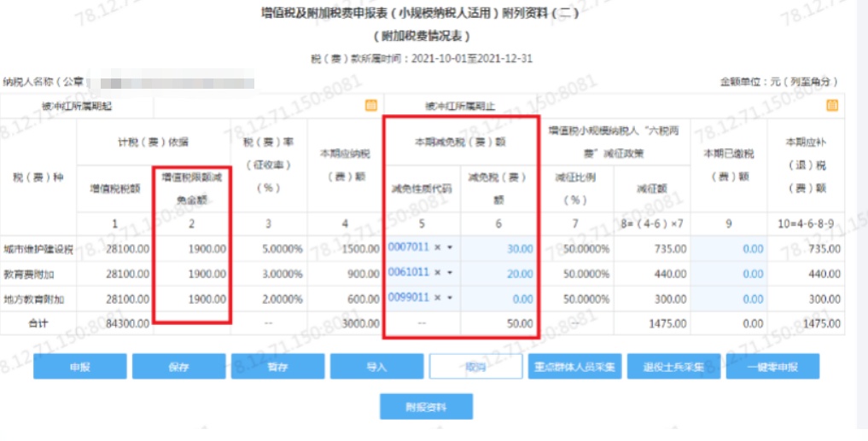Click the total tax payable 3000.00
Image resolution: width=868 pixels, height=441 pixels.
(361, 323)
